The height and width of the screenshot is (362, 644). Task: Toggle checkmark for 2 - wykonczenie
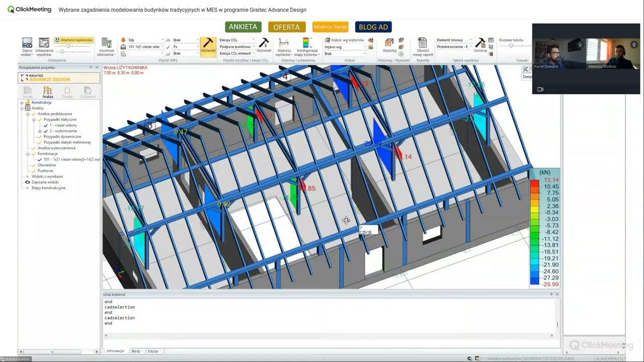(x=45, y=131)
